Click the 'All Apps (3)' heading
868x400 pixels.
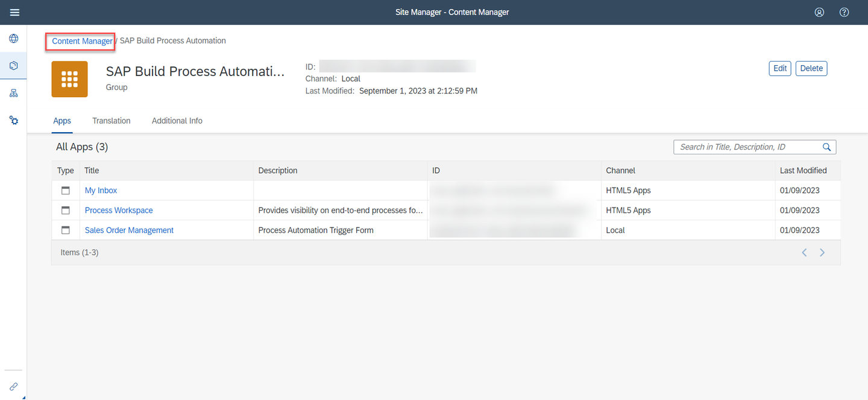(x=82, y=147)
